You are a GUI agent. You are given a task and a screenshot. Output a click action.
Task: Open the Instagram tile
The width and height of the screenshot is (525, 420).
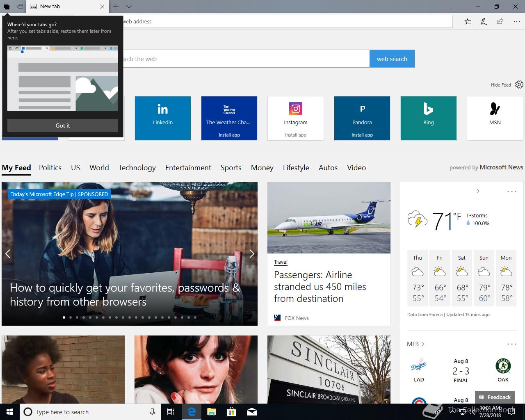coord(296,113)
